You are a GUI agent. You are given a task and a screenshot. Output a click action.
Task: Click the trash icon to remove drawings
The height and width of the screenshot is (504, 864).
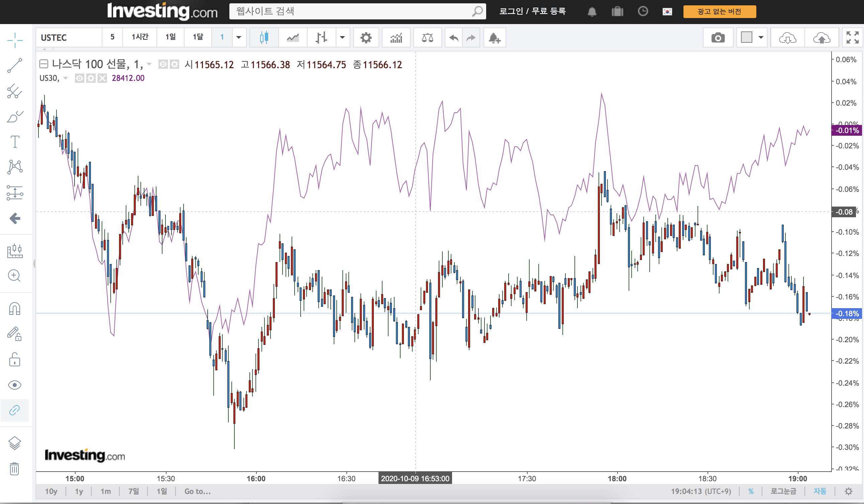(x=14, y=468)
